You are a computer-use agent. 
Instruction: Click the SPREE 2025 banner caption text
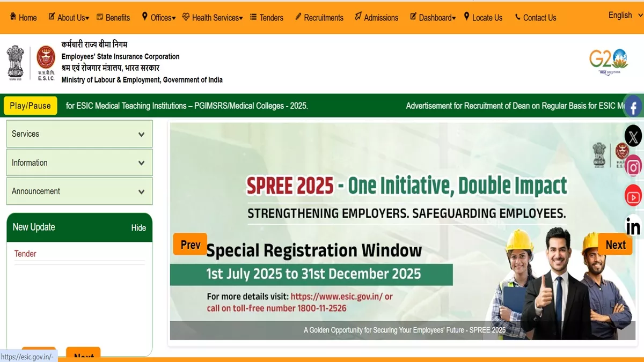point(405,330)
